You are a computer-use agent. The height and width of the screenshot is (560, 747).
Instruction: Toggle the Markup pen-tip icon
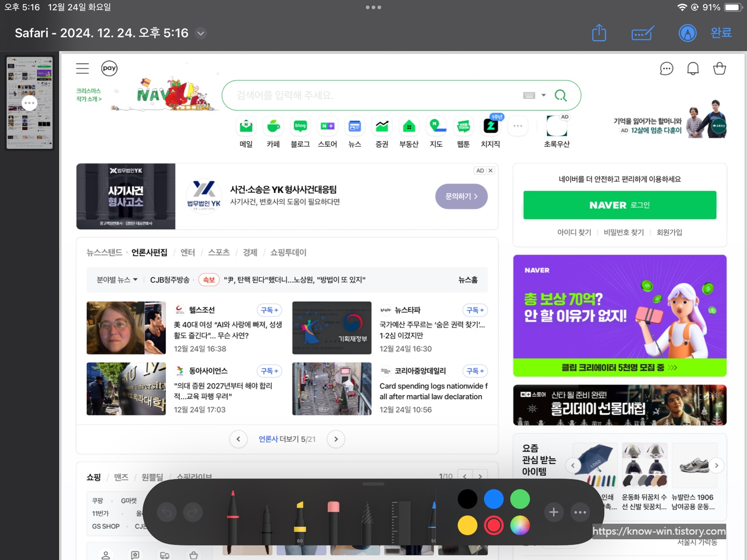tap(687, 33)
